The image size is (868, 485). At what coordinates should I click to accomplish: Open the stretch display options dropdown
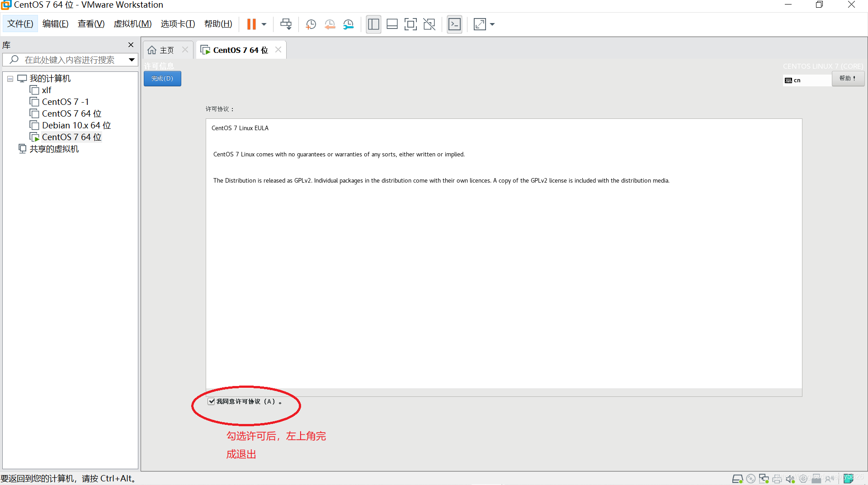492,24
